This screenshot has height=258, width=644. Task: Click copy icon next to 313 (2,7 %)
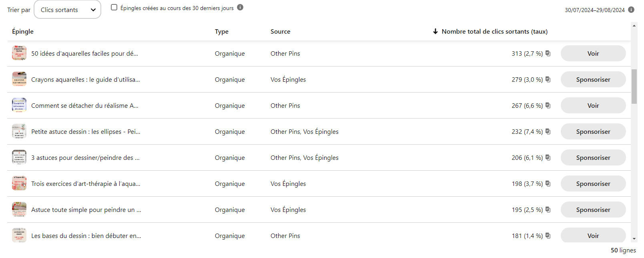[548, 53]
